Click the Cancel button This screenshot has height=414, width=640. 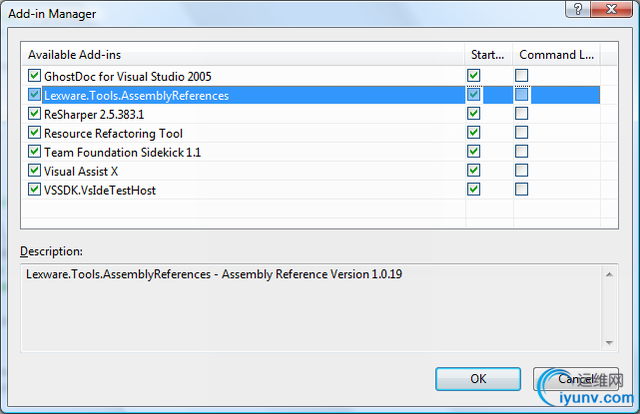(576, 379)
